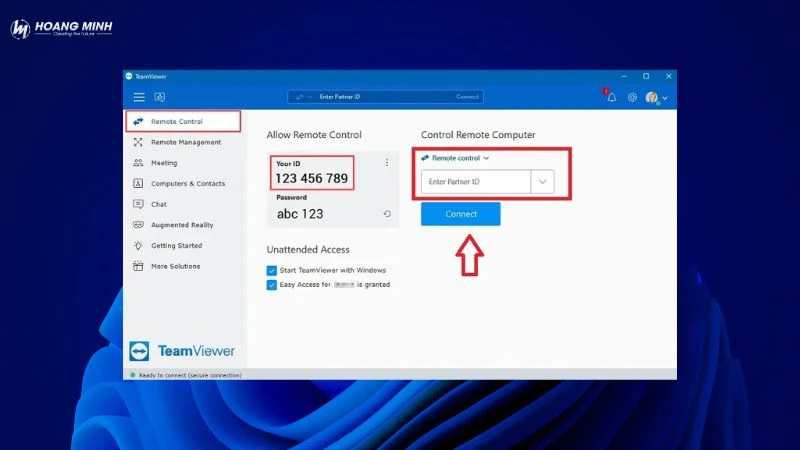Click the TeamViewer logo at bottom left
Viewport: 800px width, 450px height.
pos(182,351)
